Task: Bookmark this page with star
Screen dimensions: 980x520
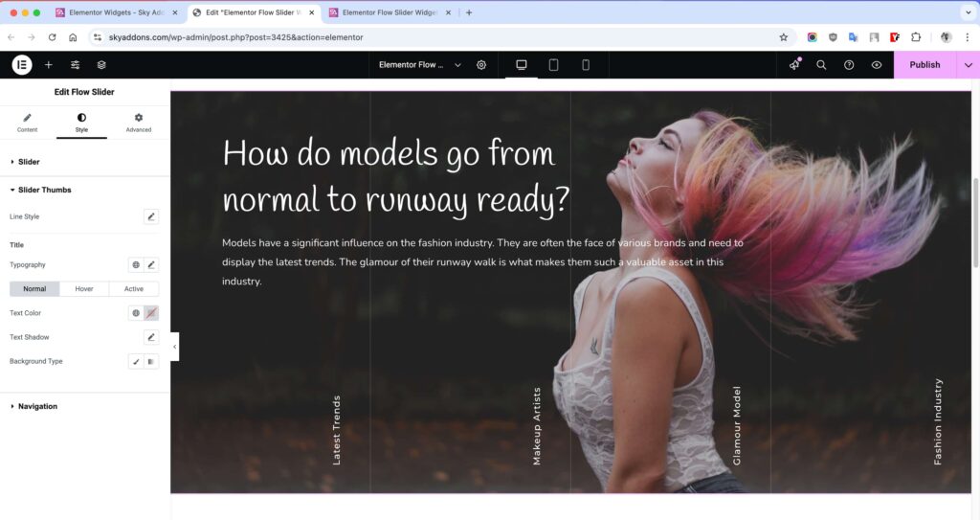Action: point(783,37)
